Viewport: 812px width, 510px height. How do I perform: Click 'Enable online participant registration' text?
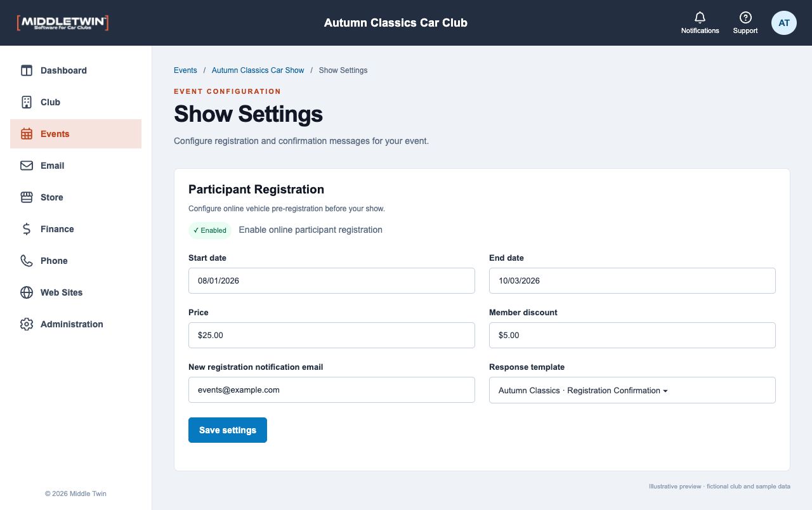[x=311, y=230]
